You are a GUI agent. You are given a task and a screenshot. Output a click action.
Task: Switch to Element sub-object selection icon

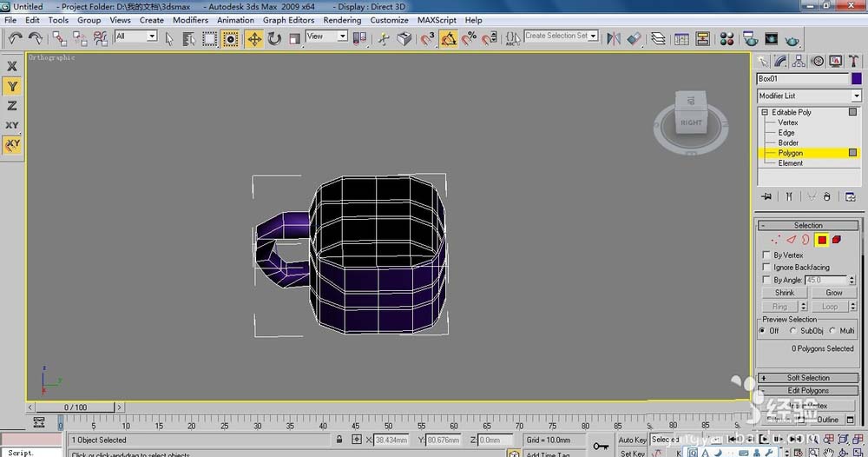pos(837,239)
